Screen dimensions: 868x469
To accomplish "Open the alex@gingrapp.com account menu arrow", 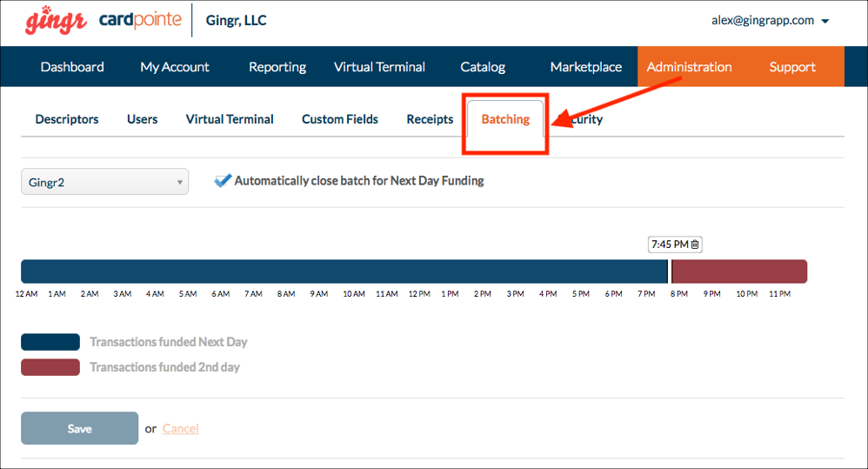I will (x=825, y=21).
